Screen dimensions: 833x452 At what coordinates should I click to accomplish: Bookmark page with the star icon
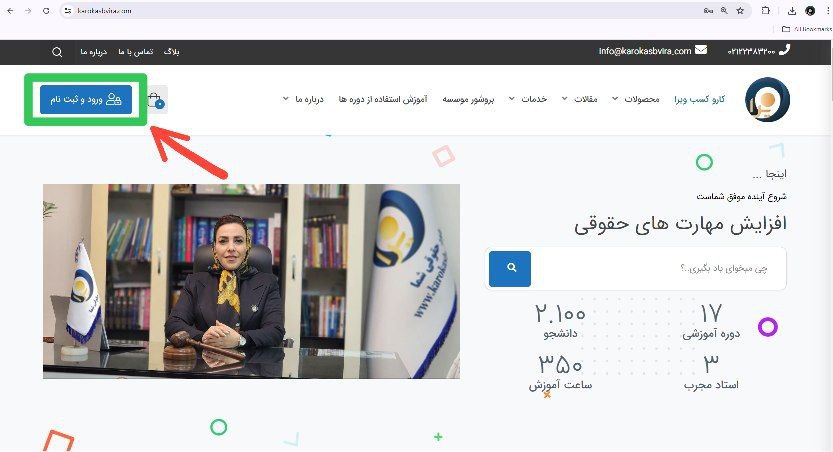[740, 11]
